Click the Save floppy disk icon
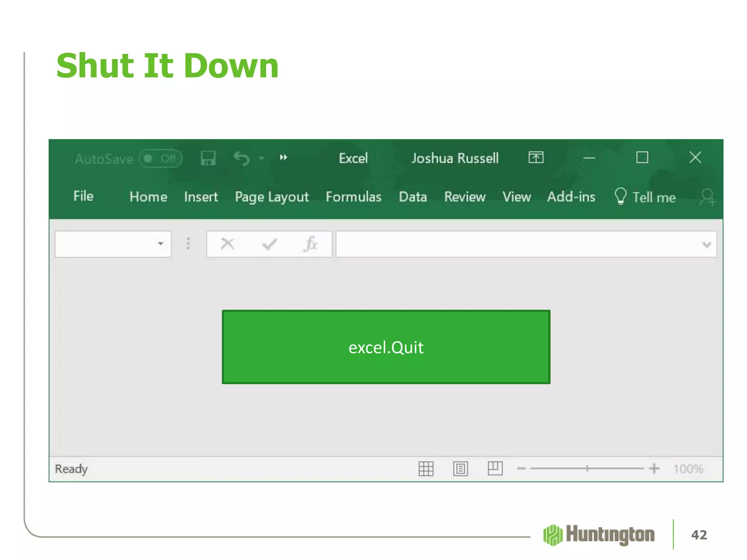This screenshot has width=747, height=560. [208, 158]
